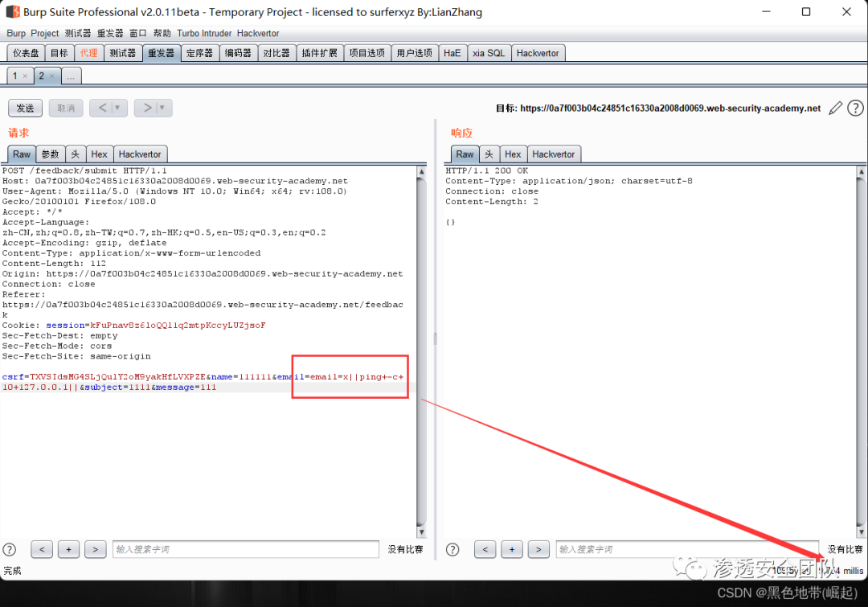Switch to the 定序器 tab

tap(199, 53)
